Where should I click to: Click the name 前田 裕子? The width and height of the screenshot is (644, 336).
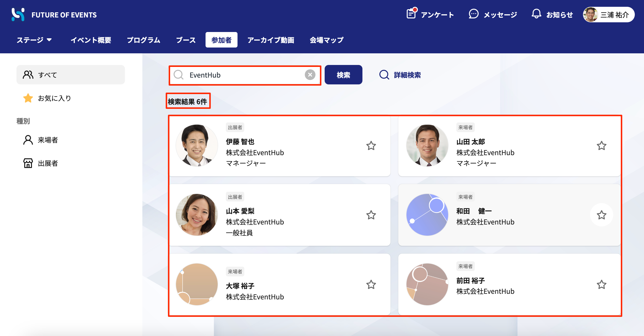470,280
